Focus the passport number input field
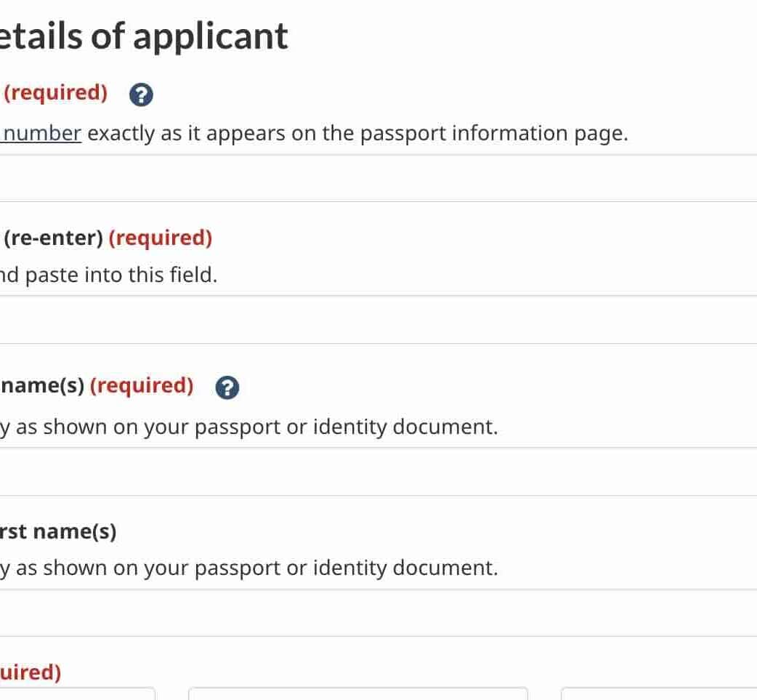Screen dimensions: 757x700 pyautogui.click(x=378, y=178)
